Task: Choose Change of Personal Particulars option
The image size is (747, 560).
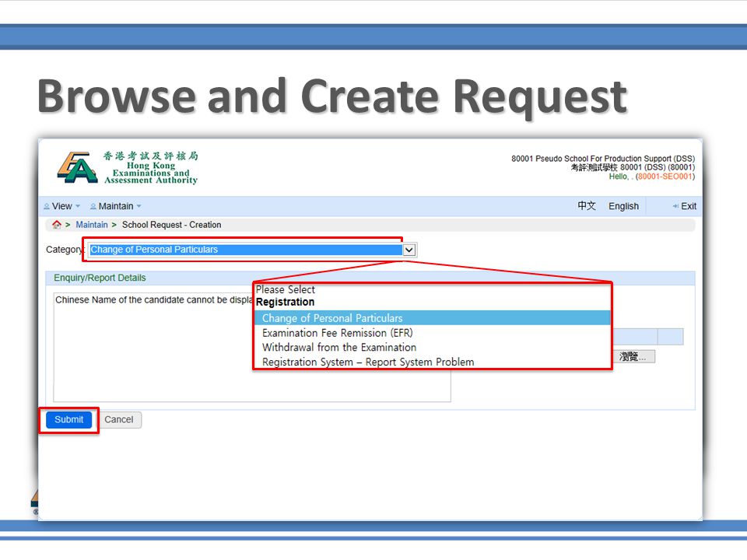Action: coord(432,318)
